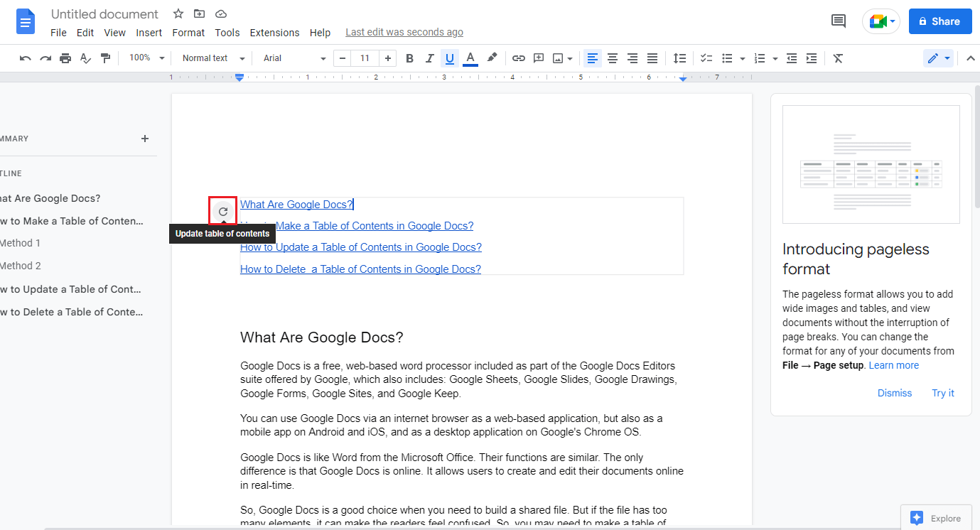Click the Update table of contents button
Screen dimensions: 980x530
coord(223,212)
